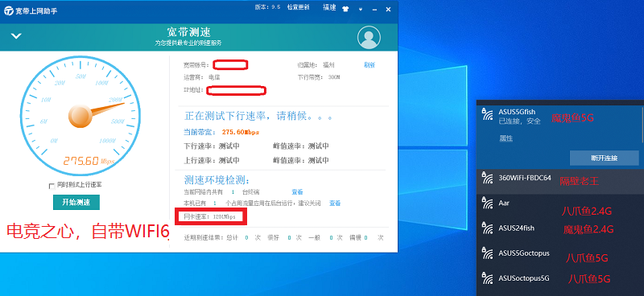Click the ASUS5Goctopus Wi-Fi signal icon
The image size is (644, 296).
487,253
